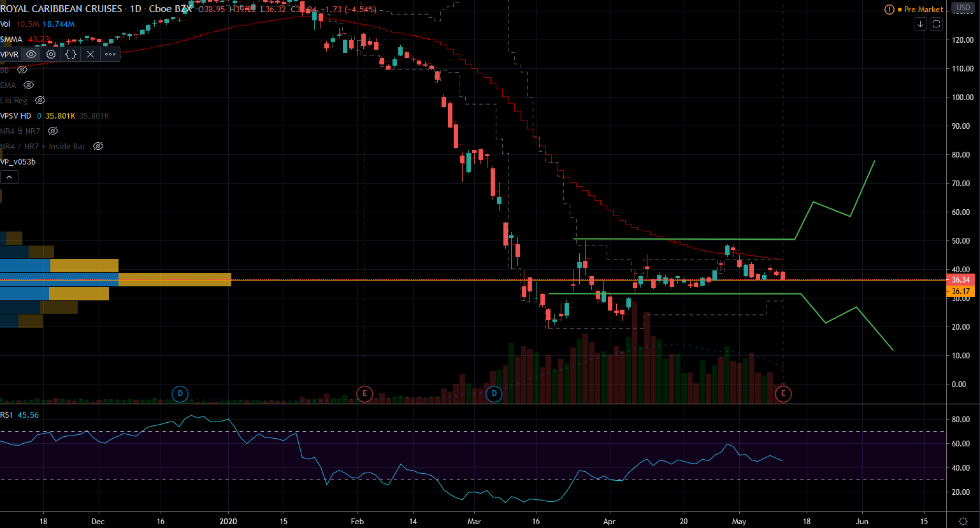Click the Dec date axis label
The width and height of the screenshot is (980, 528).
[x=97, y=521]
